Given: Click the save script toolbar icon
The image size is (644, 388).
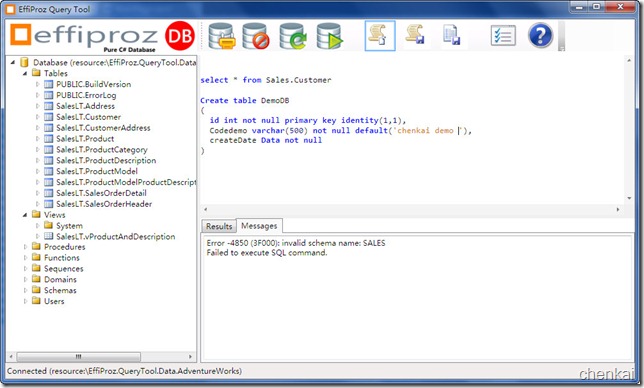Looking at the screenshot, I should click(x=415, y=34).
